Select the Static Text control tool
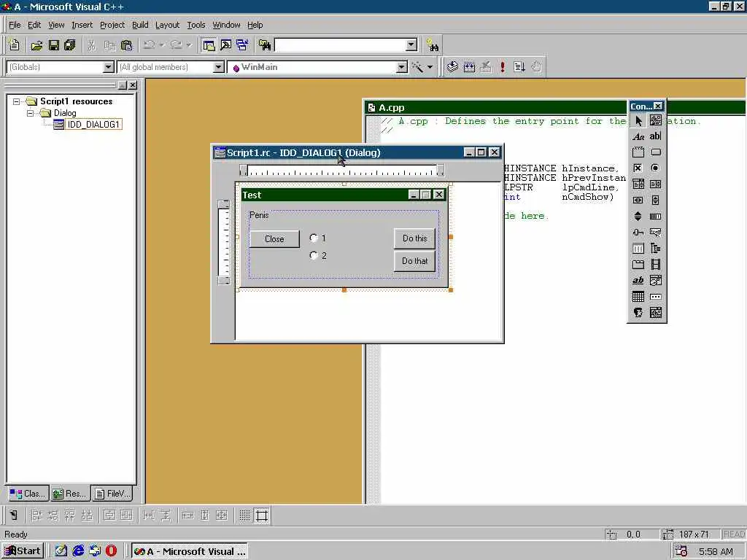747x560 pixels. (638, 136)
